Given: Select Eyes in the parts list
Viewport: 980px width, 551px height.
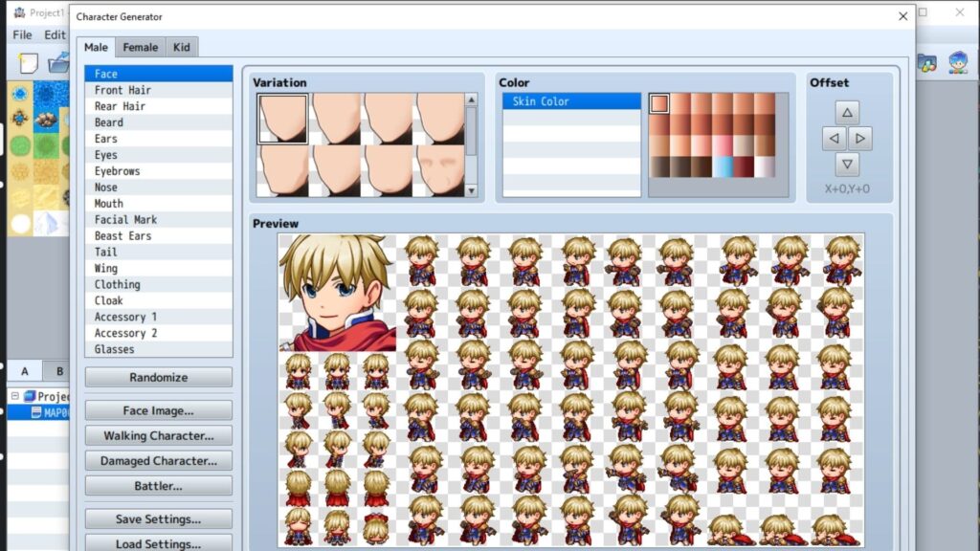Looking at the screenshot, I should tap(159, 155).
